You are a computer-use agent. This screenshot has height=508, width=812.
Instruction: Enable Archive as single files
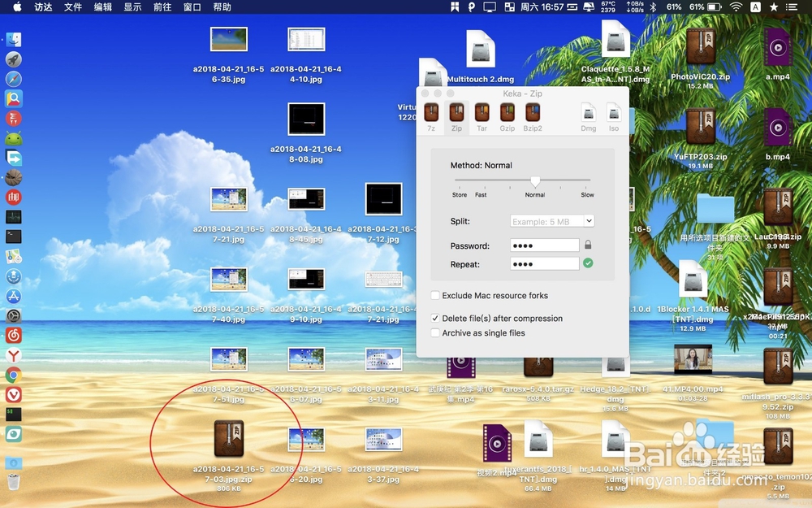click(435, 332)
